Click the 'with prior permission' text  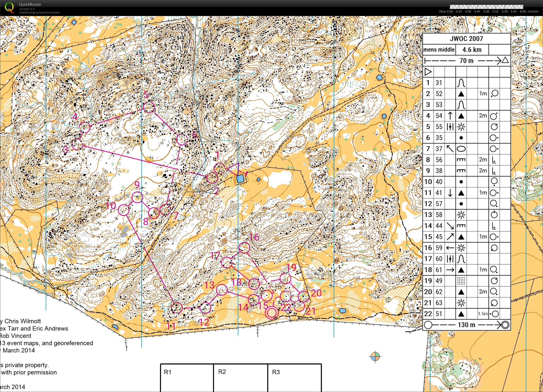[29, 372]
